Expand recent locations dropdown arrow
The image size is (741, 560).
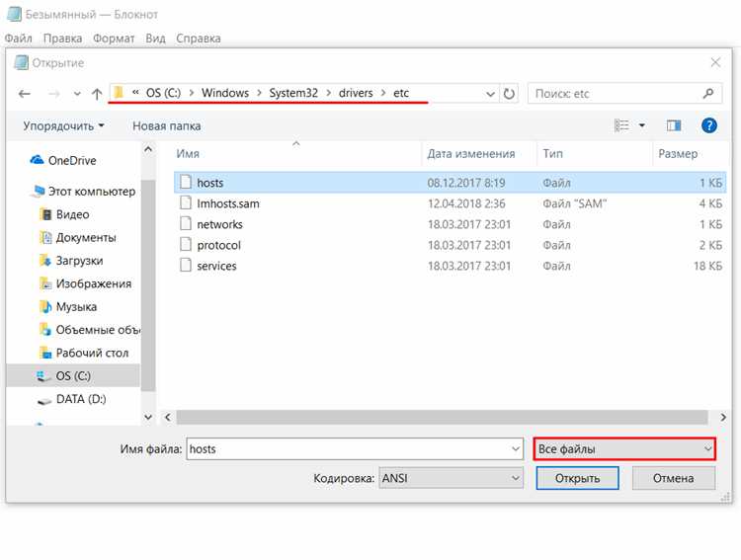click(77, 94)
